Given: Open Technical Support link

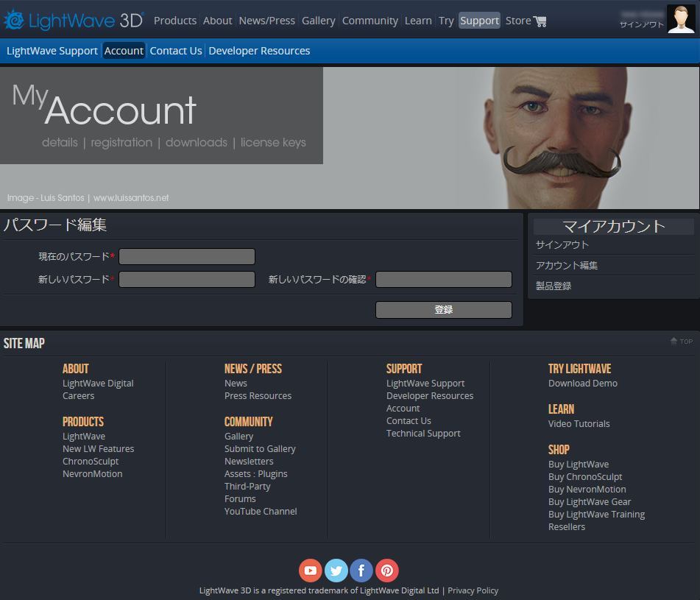Looking at the screenshot, I should [x=423, y=433].
